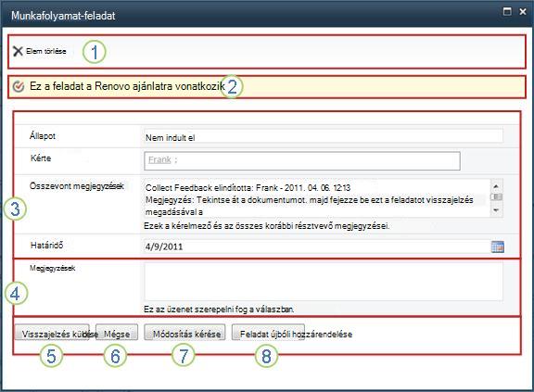Click the comments scrollbar thumb

coord(496,197)
